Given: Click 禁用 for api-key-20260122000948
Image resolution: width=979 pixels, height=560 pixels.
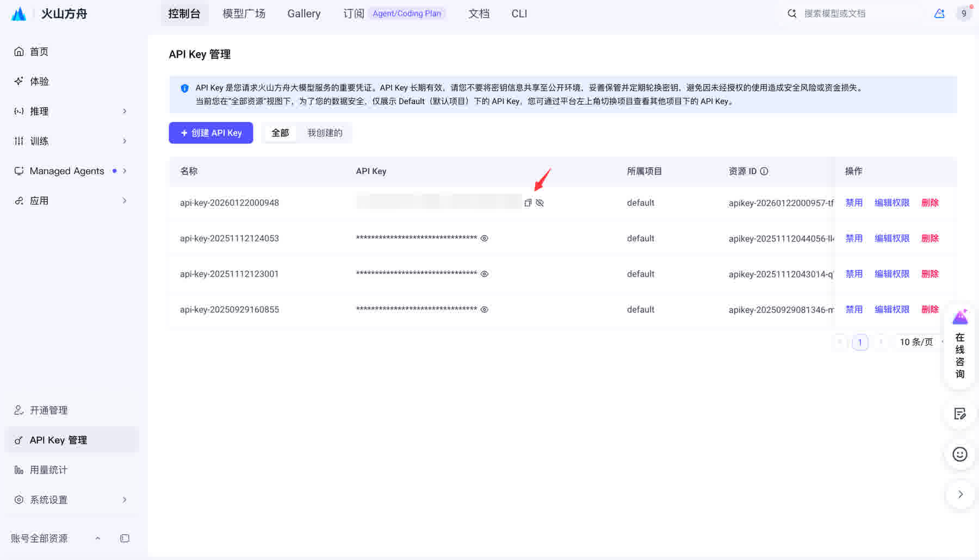Looking at the screenshot, I should 854,203.
